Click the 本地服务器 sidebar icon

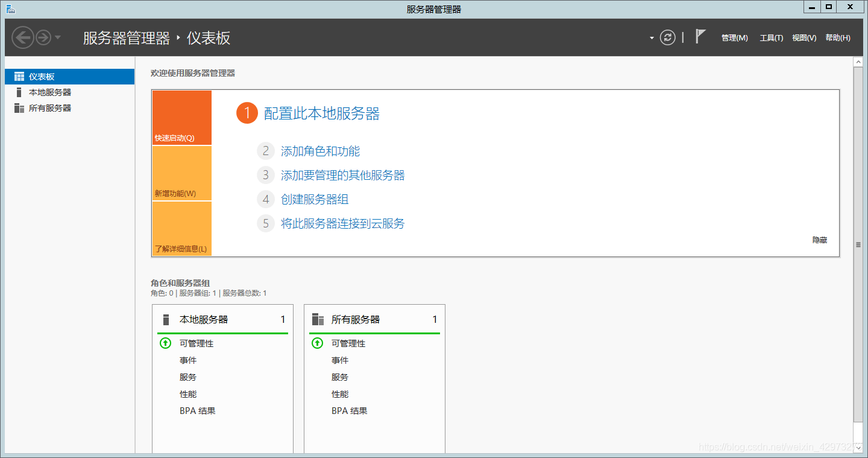pos(19,92)
